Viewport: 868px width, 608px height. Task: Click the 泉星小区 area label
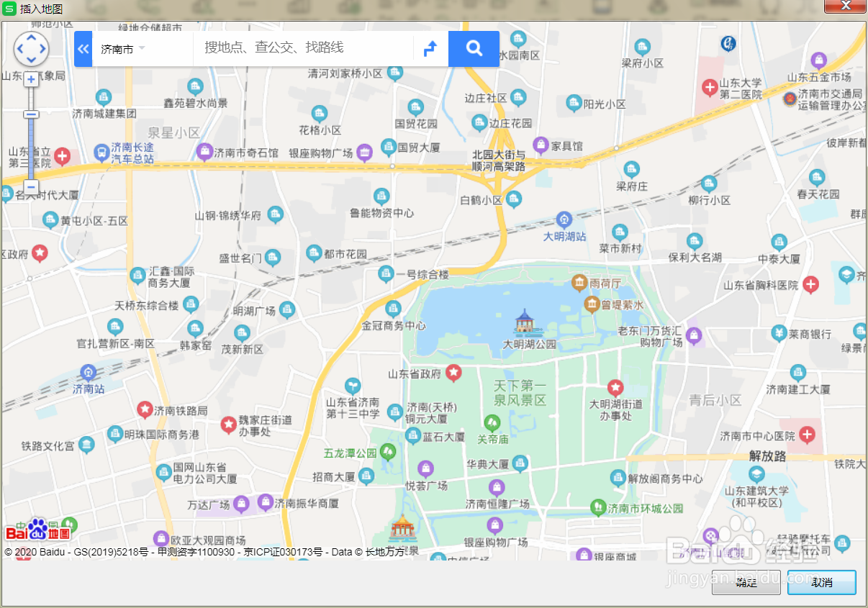[x=174, y=132]
